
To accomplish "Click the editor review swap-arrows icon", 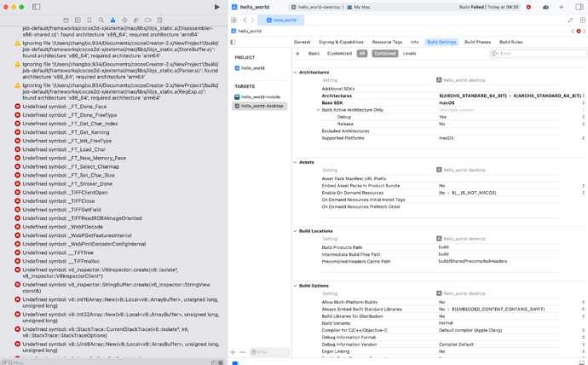I will coord(570,20).
